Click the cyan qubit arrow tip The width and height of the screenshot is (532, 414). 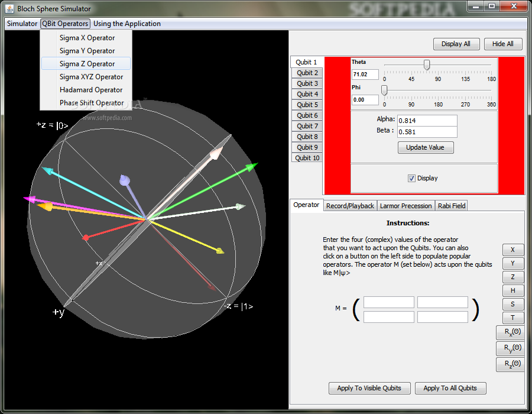point(47,170)
